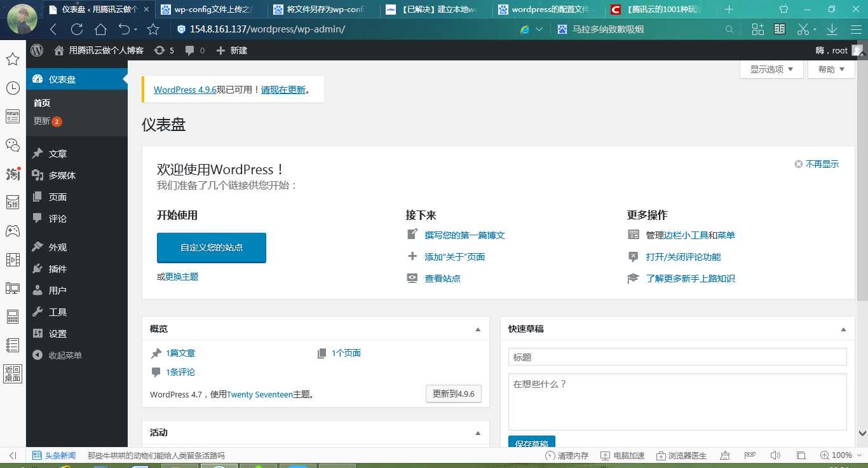Viewport: 868px width, 468px height.
Task: Collapse the 概览 widget with its triangle
Action: (x=478, y=329)
